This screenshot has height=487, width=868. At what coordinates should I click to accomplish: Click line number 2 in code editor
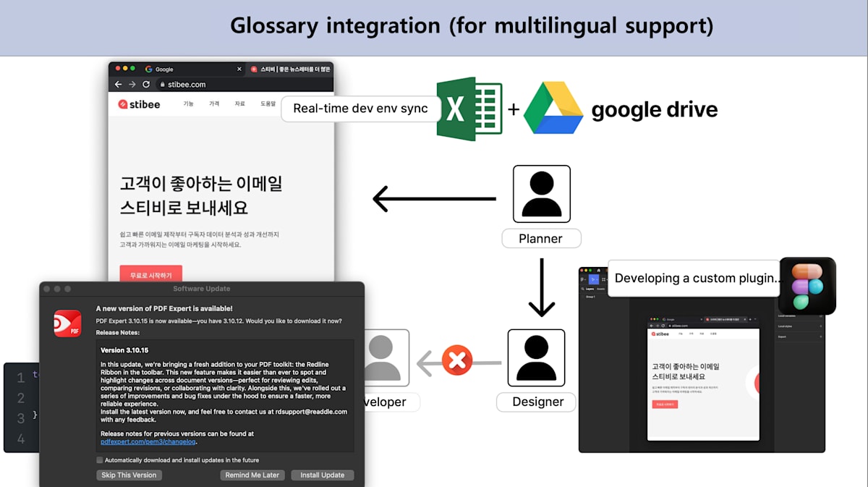coord(21,397)
